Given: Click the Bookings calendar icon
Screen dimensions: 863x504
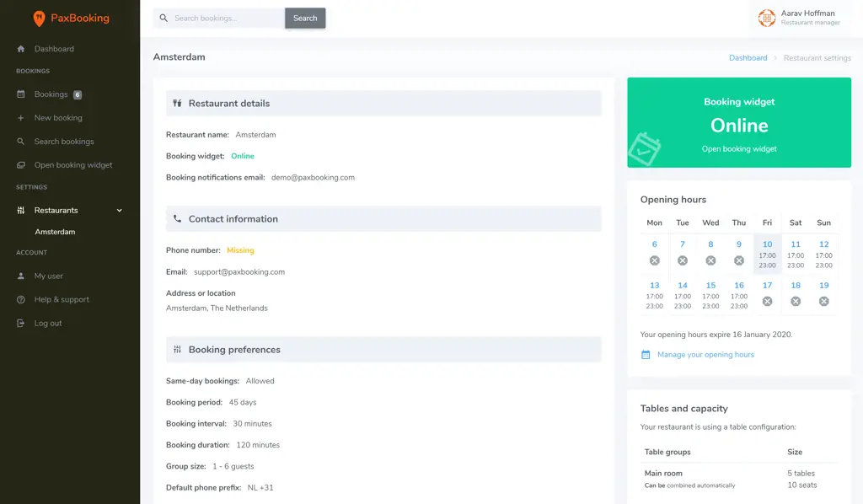Looking at the screenshot, I should click(x=21, y=94).
